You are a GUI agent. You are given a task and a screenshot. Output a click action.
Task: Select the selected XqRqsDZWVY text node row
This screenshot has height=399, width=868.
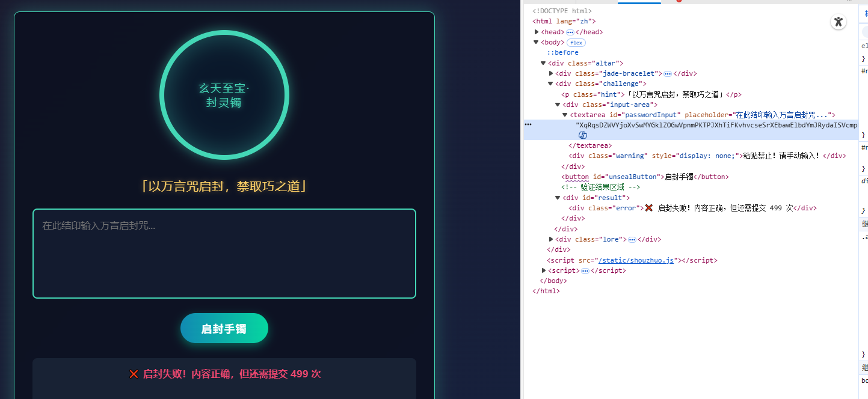691,129
